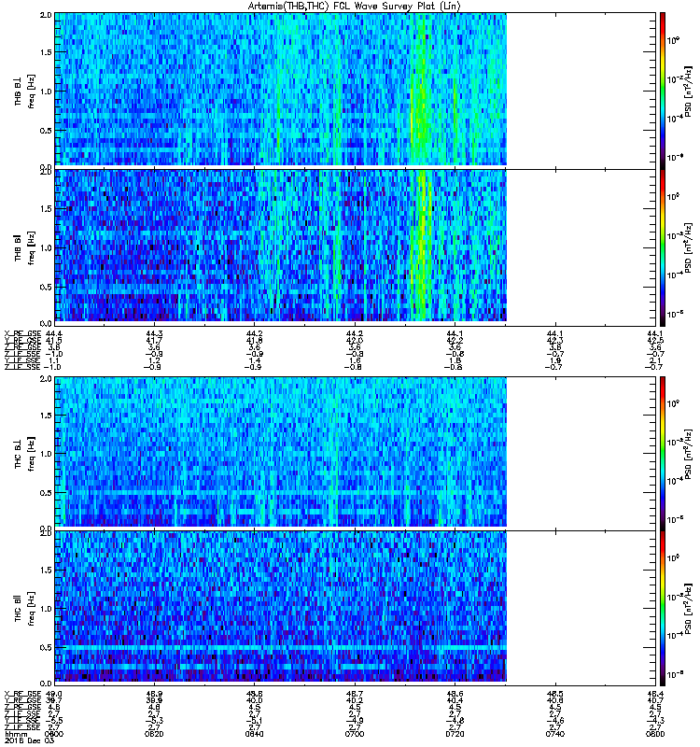Click the THC X position value '48.7'

(355, 694)
